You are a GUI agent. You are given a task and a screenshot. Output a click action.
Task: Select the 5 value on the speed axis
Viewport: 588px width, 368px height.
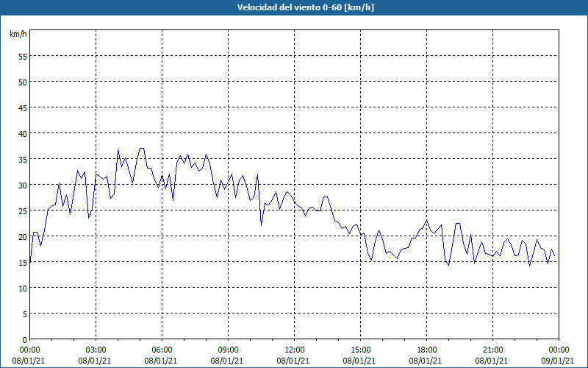coord(24,314)
